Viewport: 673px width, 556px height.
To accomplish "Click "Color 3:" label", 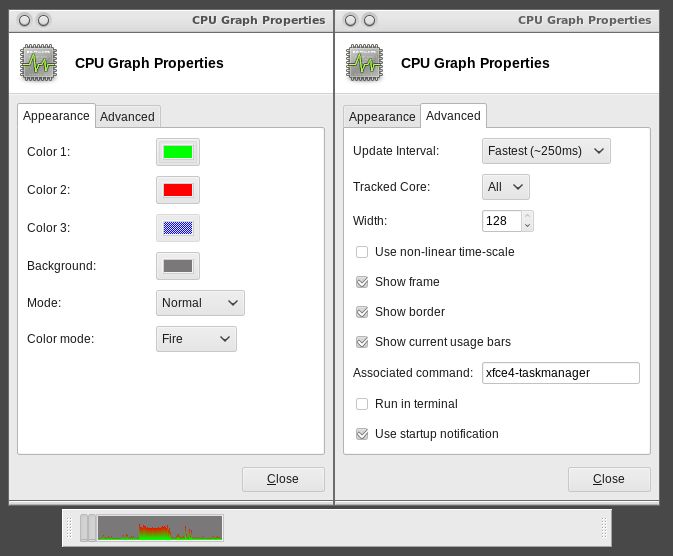I will coord(49,228).
